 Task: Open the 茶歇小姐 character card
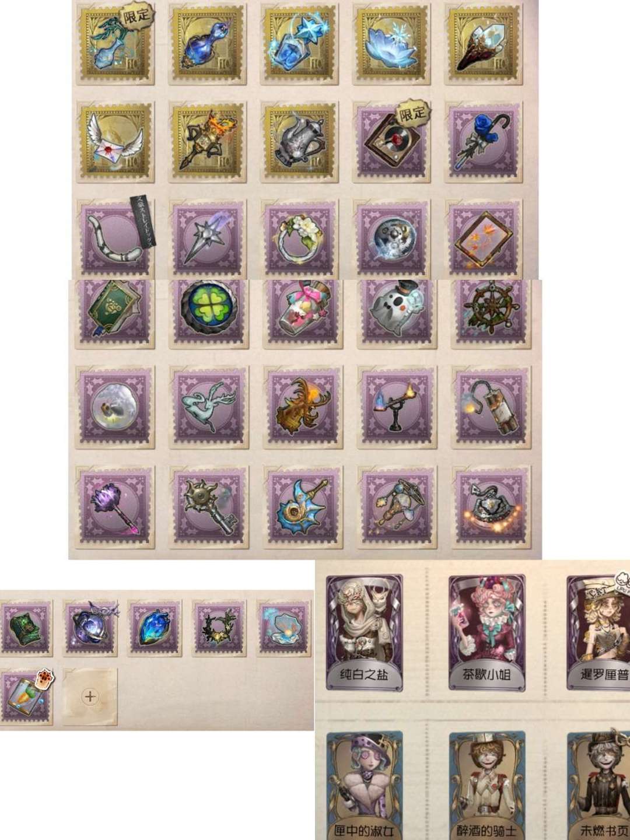click(487, 633)
